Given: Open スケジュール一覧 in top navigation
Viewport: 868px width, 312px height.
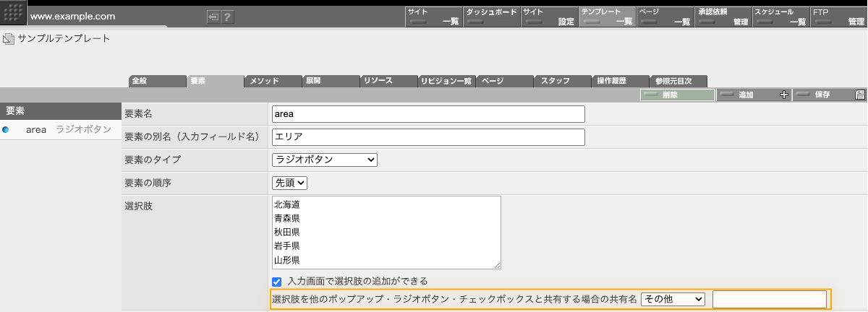Looking at the screenshot, I should (780, 17).
